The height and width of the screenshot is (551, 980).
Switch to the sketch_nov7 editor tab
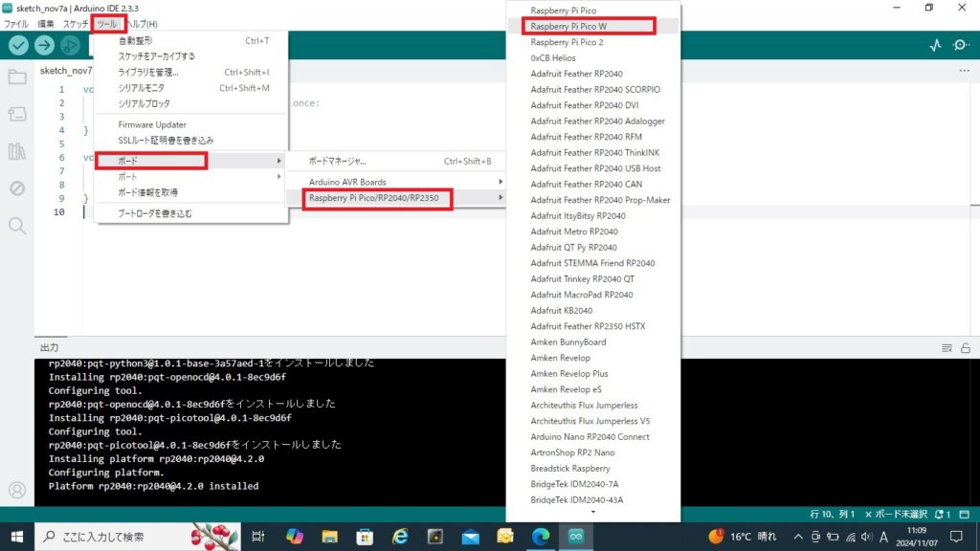coord(66,71)
